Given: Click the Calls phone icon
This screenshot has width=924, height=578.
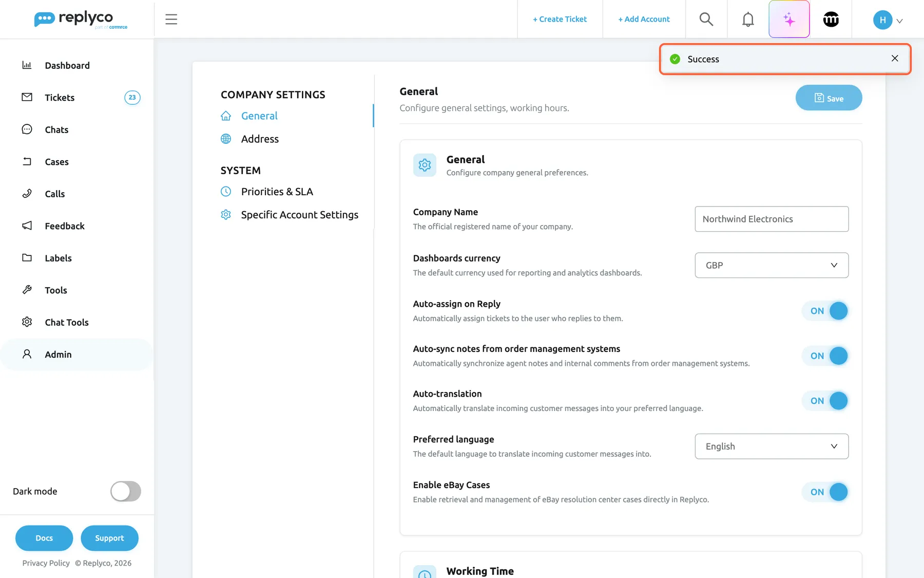Looking at the screenshot, I should click(27, 194).
